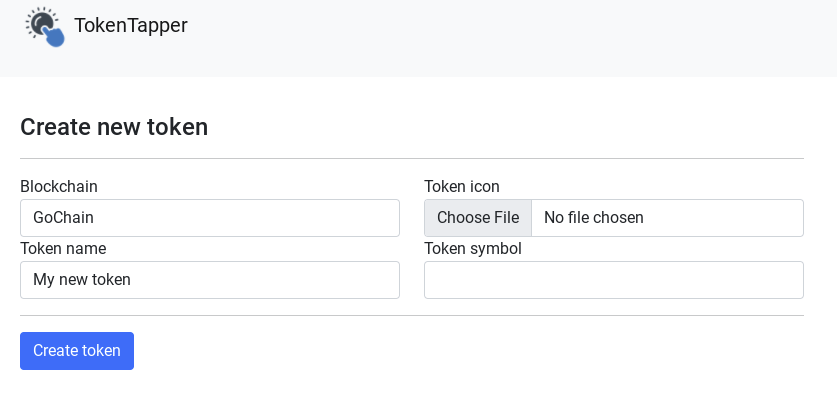Click the "GoChain" text in Blockchain box
837x406 pixels.
[x=63, y=218]
